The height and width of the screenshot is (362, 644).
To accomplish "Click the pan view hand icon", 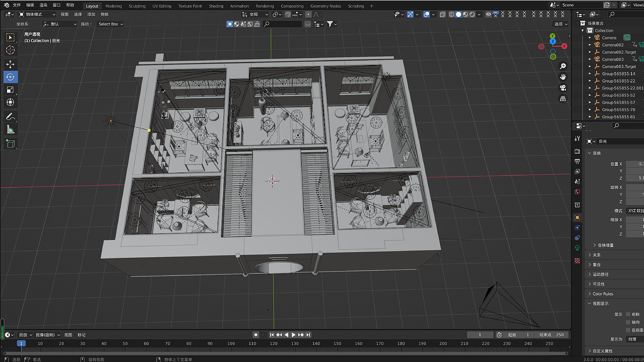I will [563, 77].
